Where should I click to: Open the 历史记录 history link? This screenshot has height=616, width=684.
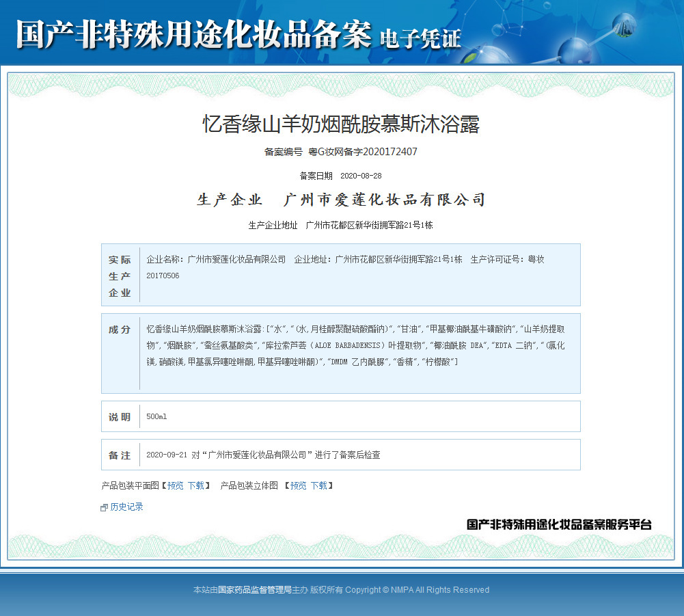[126, 507]
